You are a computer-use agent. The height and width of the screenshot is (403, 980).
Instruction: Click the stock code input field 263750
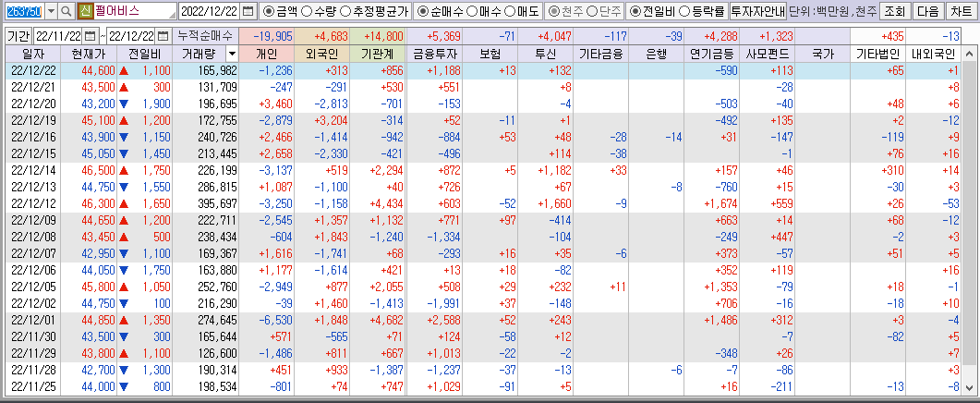coord(24,11)
